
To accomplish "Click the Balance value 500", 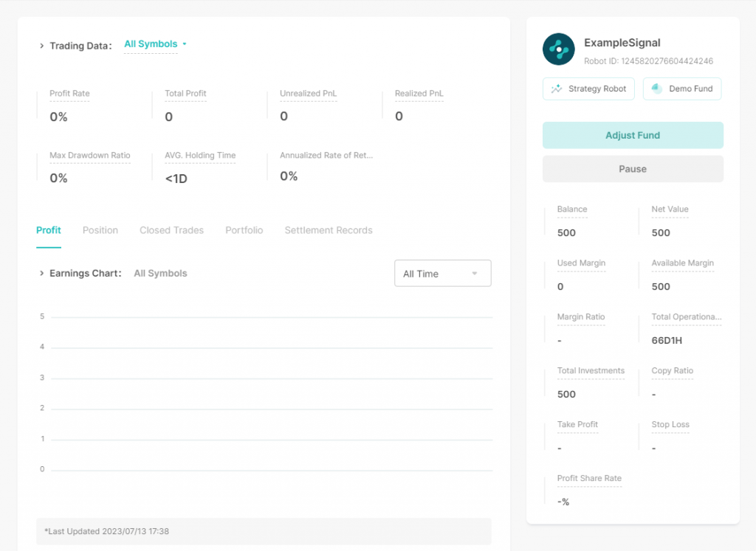I will 566,232.
